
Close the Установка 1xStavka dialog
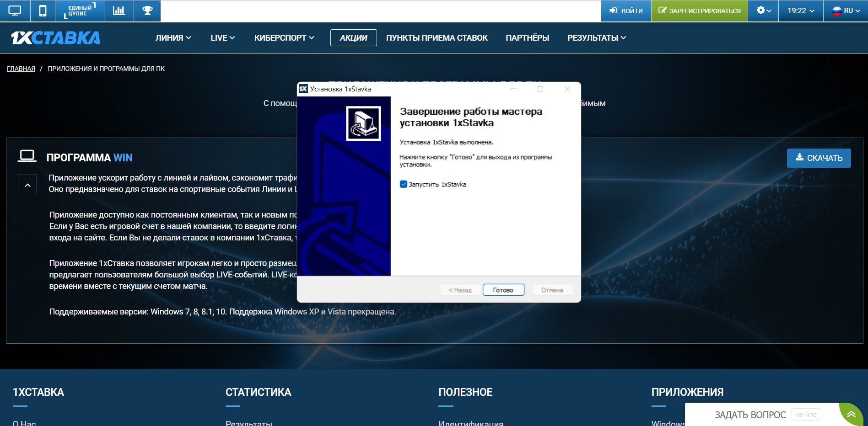coord(567,89)
